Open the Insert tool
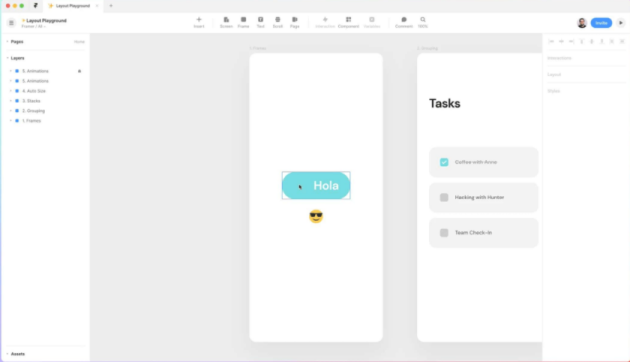Screen dimensions: 630x362 (199, 22)
